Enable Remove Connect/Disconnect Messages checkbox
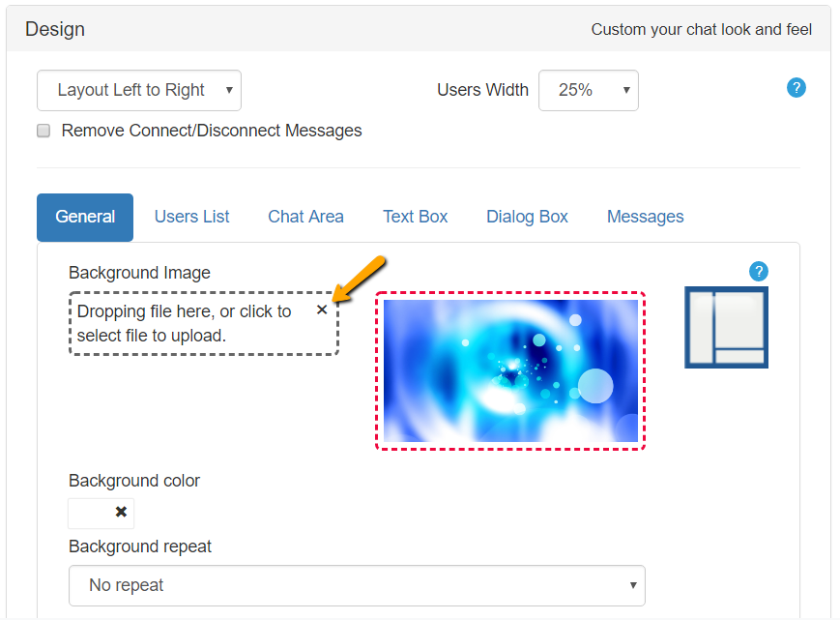This screenshot has width=840, height=620. (x=43, y=131)
